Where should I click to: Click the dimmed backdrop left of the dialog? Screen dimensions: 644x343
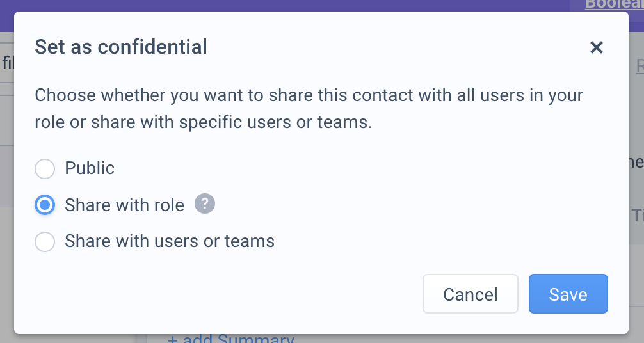coord(6,246)
